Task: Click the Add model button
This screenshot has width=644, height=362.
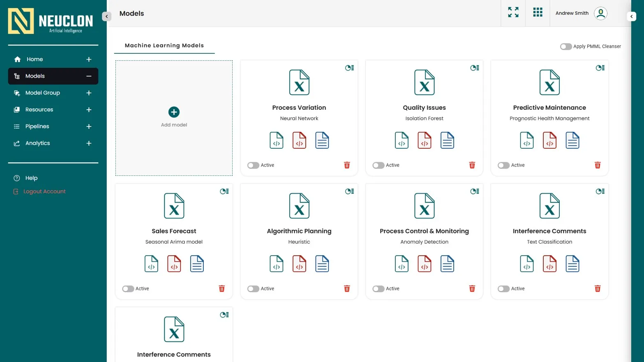Action: point(174,118)
